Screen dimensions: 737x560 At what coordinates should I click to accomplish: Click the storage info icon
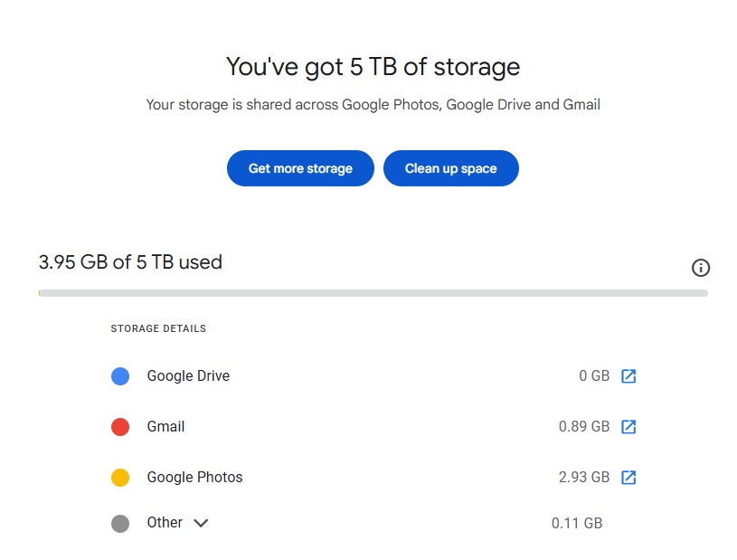point(700,268)
